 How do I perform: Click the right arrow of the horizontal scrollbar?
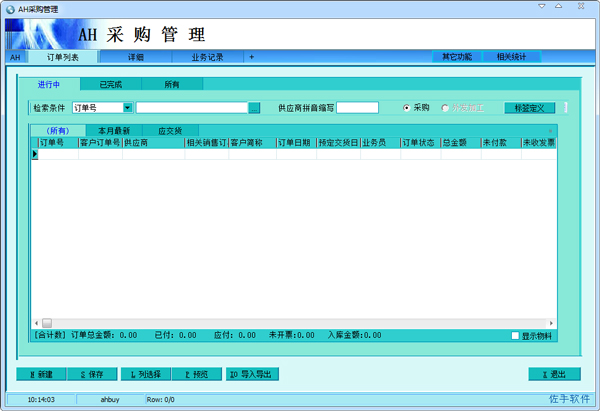tap(550, 322)
